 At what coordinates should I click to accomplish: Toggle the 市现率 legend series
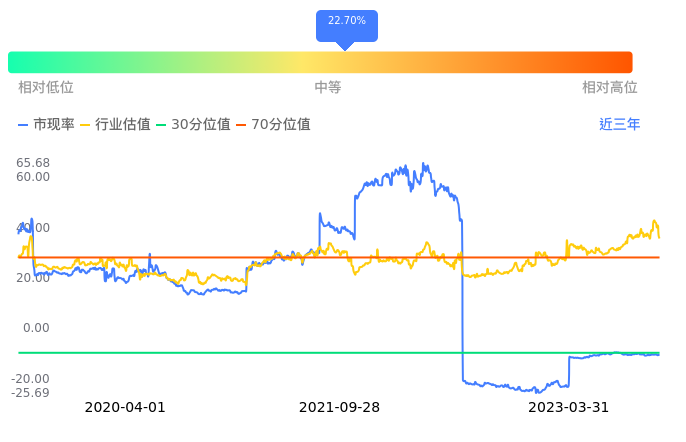[x=46, y=125]
